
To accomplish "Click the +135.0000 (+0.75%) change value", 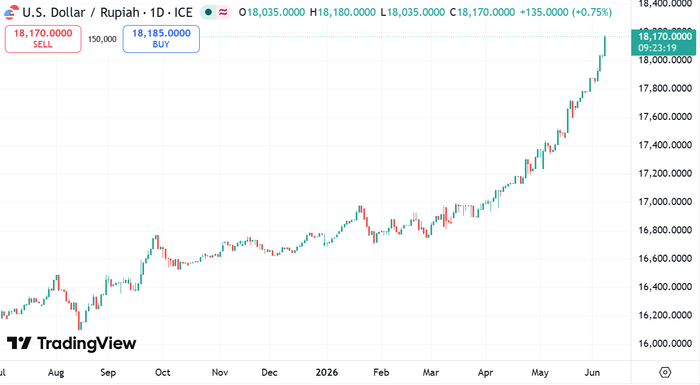I will pos(566,13).
